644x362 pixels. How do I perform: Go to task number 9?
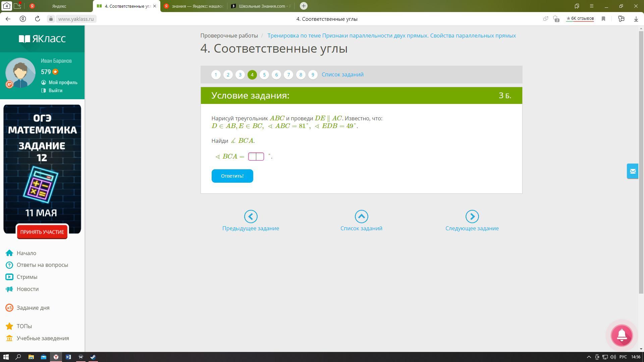(313, 75)
